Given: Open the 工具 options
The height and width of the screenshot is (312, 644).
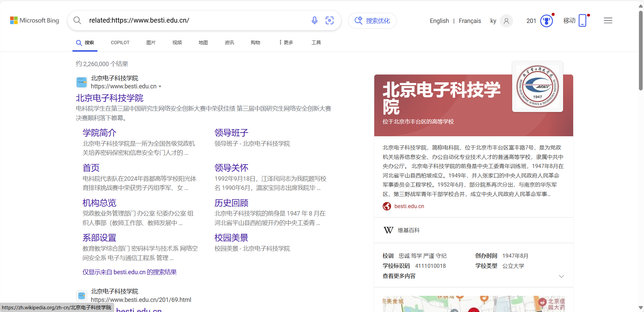Looking at the screenshot, I should 316,42.
